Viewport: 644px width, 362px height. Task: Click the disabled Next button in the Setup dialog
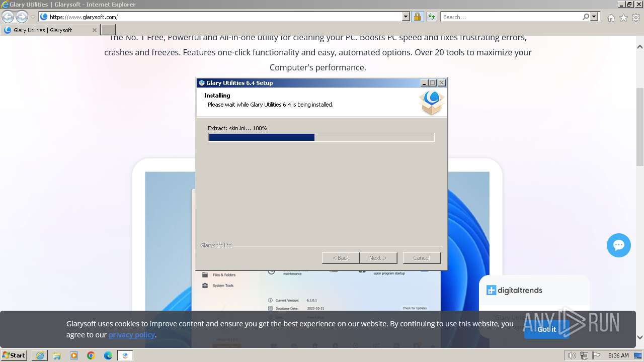(378, 258)
